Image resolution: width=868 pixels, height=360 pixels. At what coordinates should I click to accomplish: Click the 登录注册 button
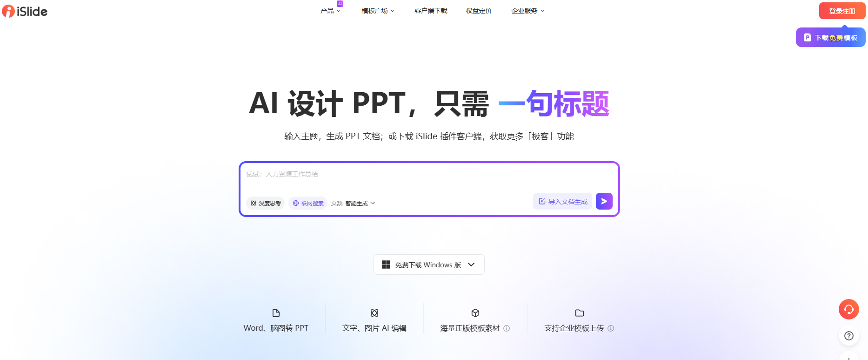[842, 11]
